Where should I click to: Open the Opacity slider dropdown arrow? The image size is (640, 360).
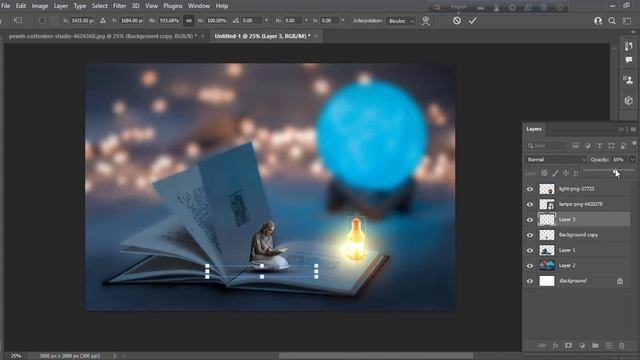coord(632,160)
